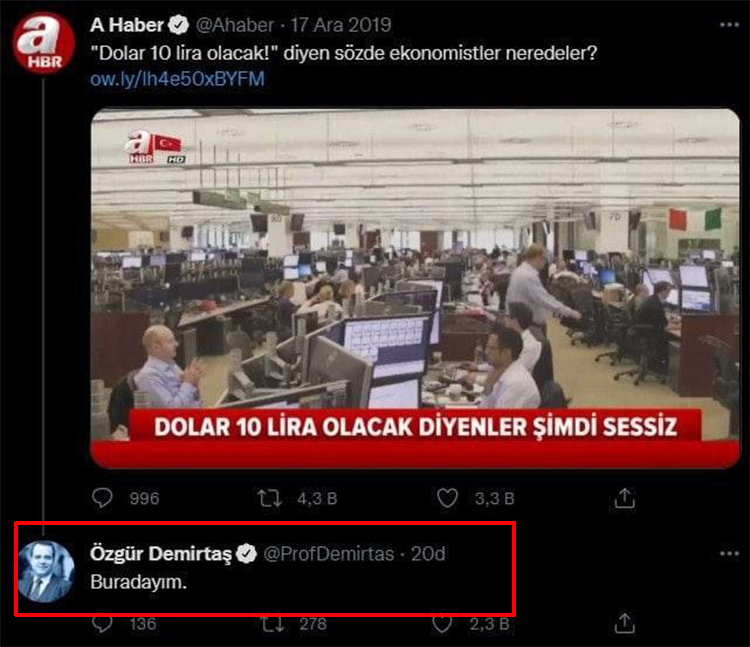Open the 20d timestamp on reply

point(428,554)
